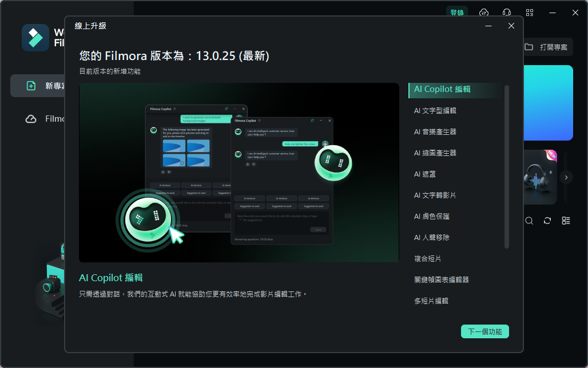Select 多短片編輯 in the list
Screen dimensions: 588x368
431,301
